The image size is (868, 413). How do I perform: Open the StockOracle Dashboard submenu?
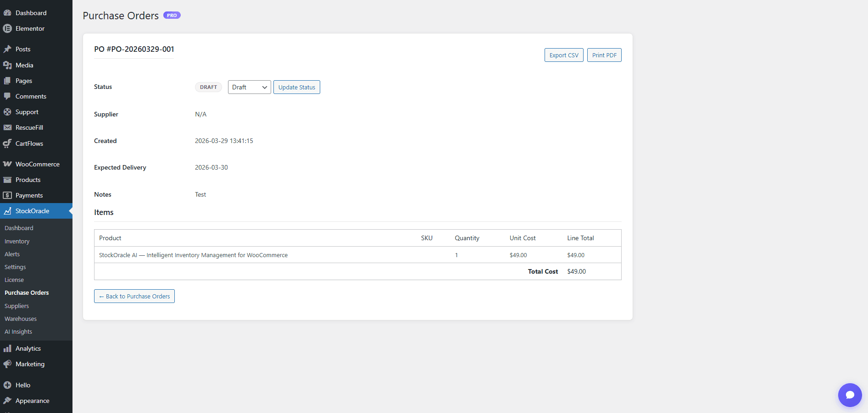[19, 228]
